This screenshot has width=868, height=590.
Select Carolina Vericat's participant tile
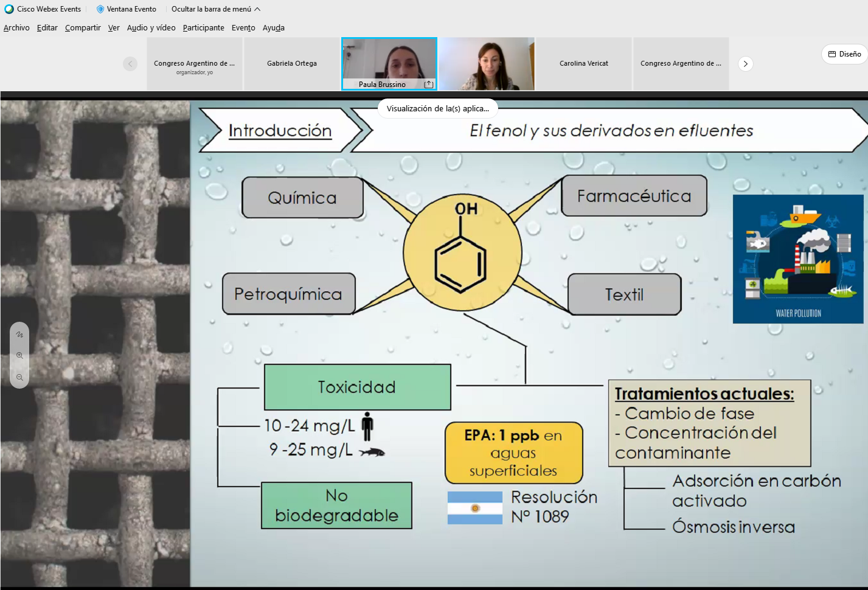(x=583, y=63)
